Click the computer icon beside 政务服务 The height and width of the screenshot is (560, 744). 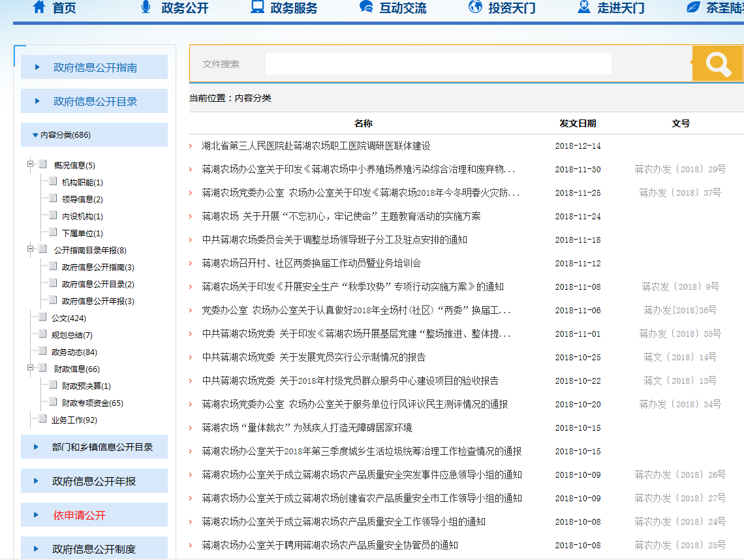(257, 7)
